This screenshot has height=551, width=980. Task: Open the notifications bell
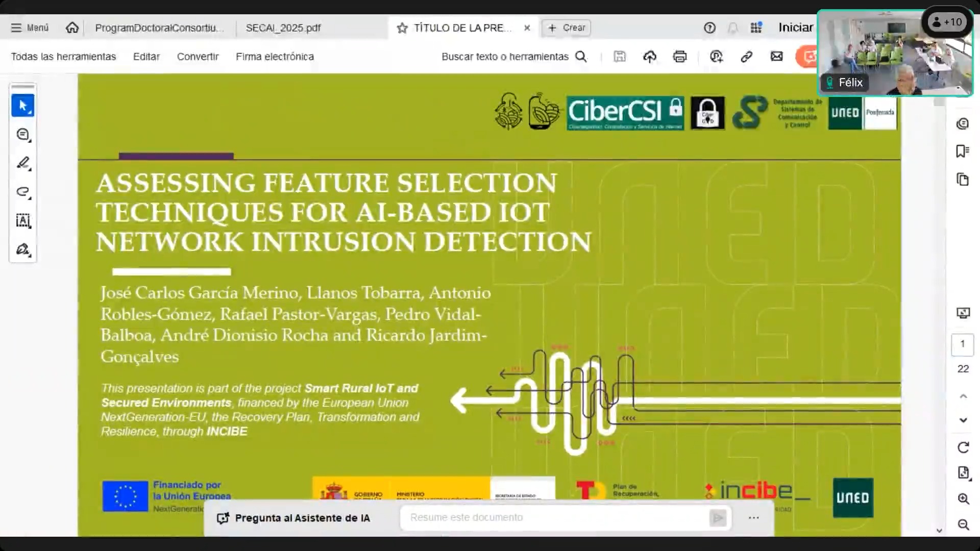coord(732,28)
